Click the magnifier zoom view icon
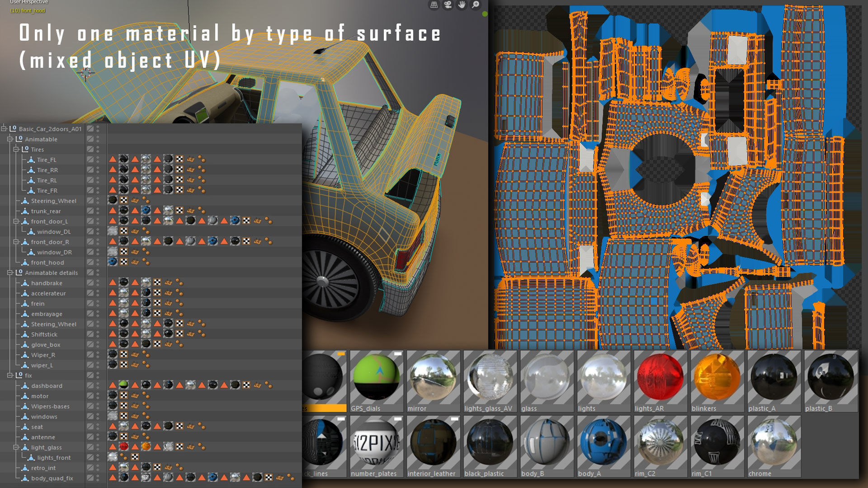Screen dimensions: 868x488 pyautogui.click(x=476, y=5)
